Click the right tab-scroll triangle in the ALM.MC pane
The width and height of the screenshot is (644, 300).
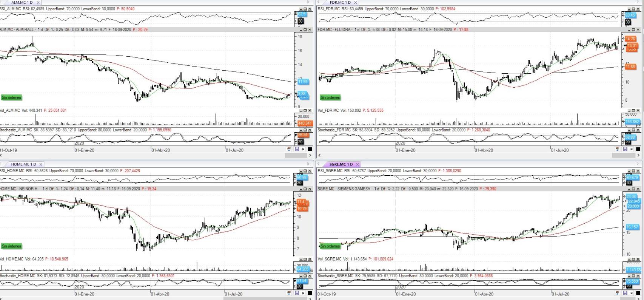tap(308, 2)
